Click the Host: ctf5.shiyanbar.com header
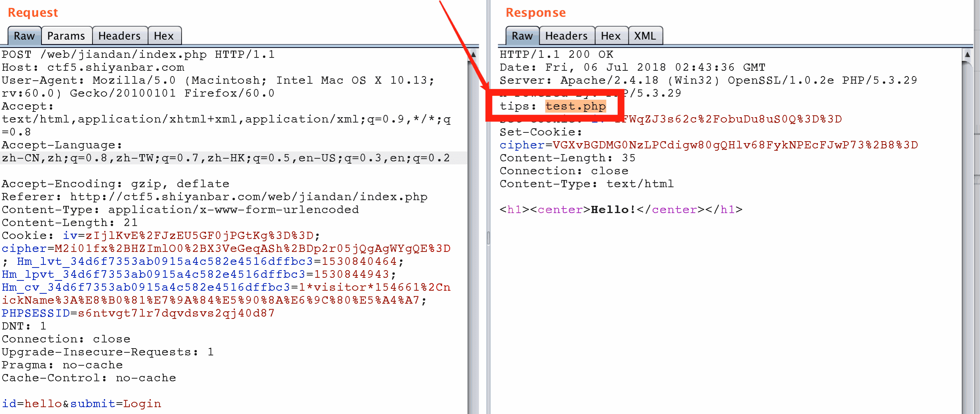The height and width of the screenshot is (414, 980). pyautogui.click(x=93, y=67)
